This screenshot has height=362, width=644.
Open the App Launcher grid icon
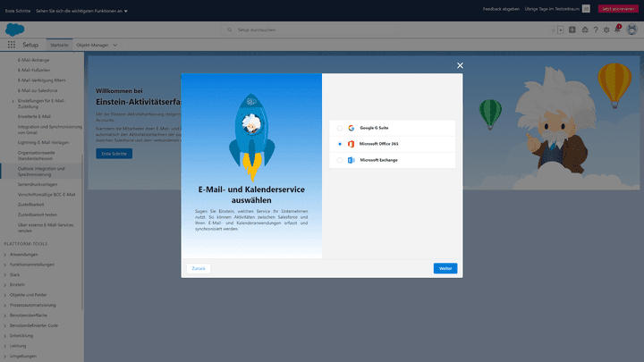point(10,44)
